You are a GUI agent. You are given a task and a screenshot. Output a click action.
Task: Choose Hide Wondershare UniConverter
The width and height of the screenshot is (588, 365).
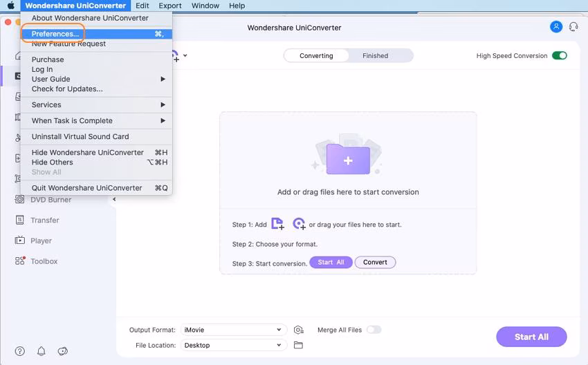tap(96, 153)
